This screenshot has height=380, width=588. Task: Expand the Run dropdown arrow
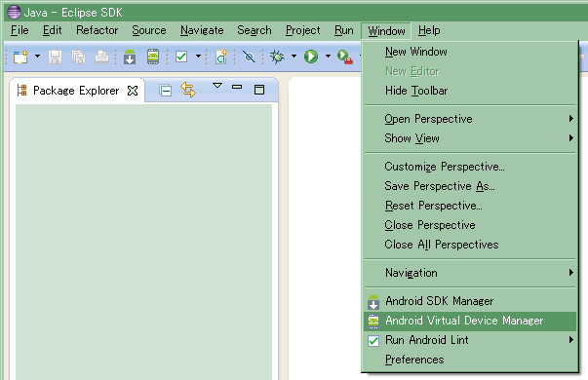click(x=328, y=57)
